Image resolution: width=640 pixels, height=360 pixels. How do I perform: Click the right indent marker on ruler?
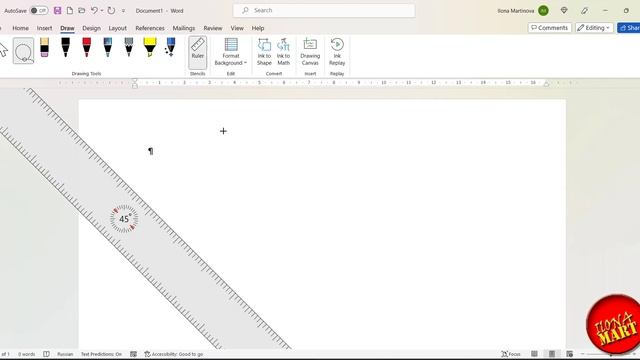[x=547, y=83]
